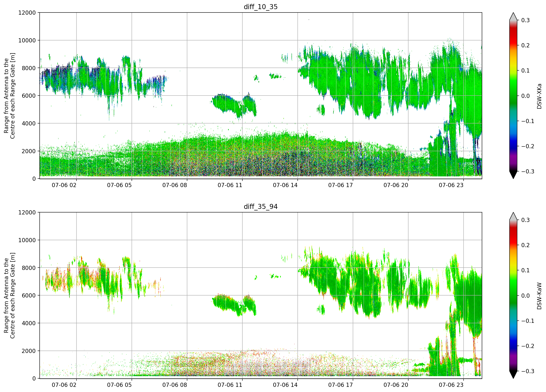This screenshot has height=392, width=546.
Task: Select the DSW-XKa colorbar label
Action: (x=539, y=96)
